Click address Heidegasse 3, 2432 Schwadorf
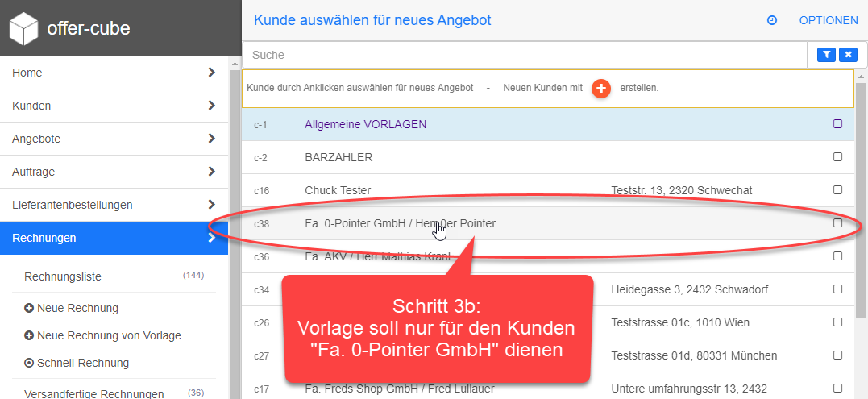The height and width of the screenshot is (399, 868). point(690,289)
